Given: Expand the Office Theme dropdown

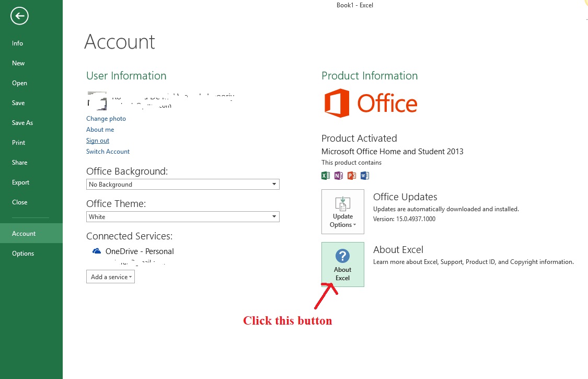Looking at the screenshot, I should (x=182, y=216).
